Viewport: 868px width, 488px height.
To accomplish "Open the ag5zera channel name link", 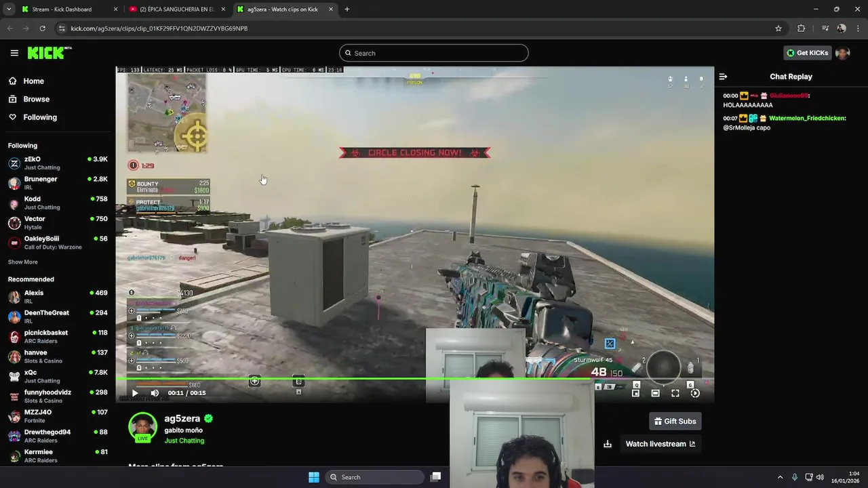I will pos(182,419).
